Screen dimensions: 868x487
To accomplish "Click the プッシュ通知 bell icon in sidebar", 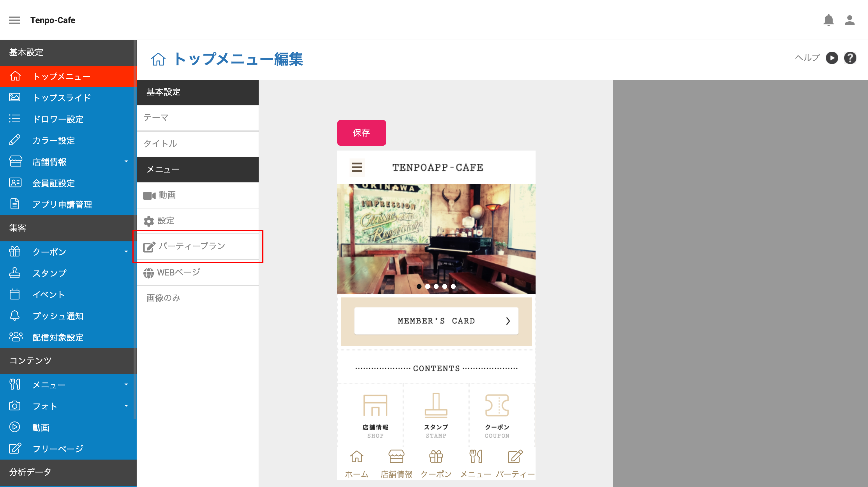I will 15,315.
